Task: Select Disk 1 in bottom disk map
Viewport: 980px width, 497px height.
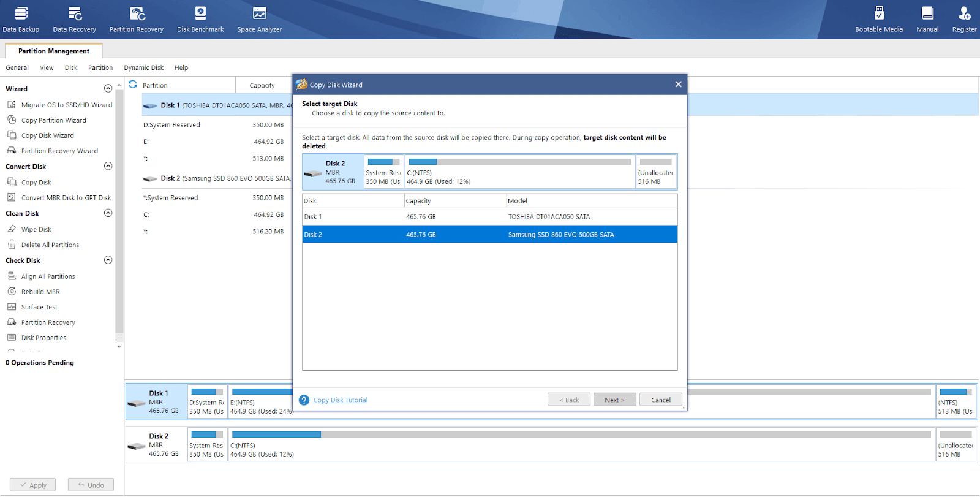Action: click(x=156, y=402)
